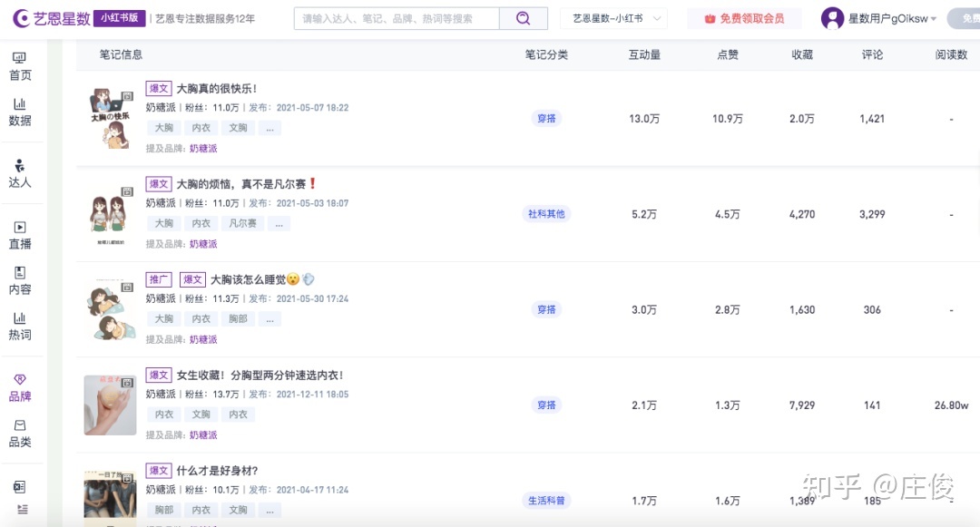
Task: Click the magnifier search icon
Action: point(522,17)
